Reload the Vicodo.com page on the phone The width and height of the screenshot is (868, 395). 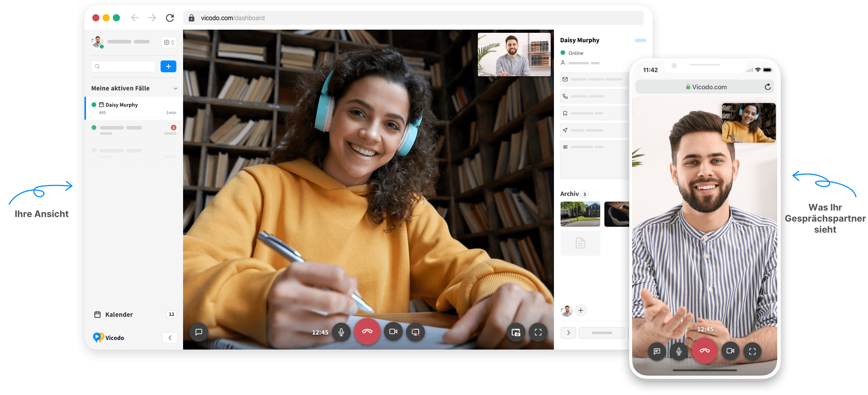pyautogui.click(x=767, y=87)
